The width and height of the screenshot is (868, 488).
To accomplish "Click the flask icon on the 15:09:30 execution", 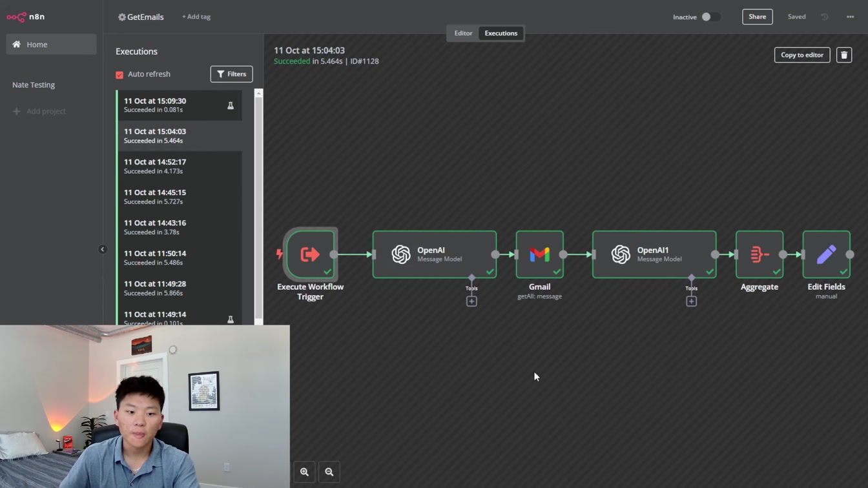I will [231, 105].
